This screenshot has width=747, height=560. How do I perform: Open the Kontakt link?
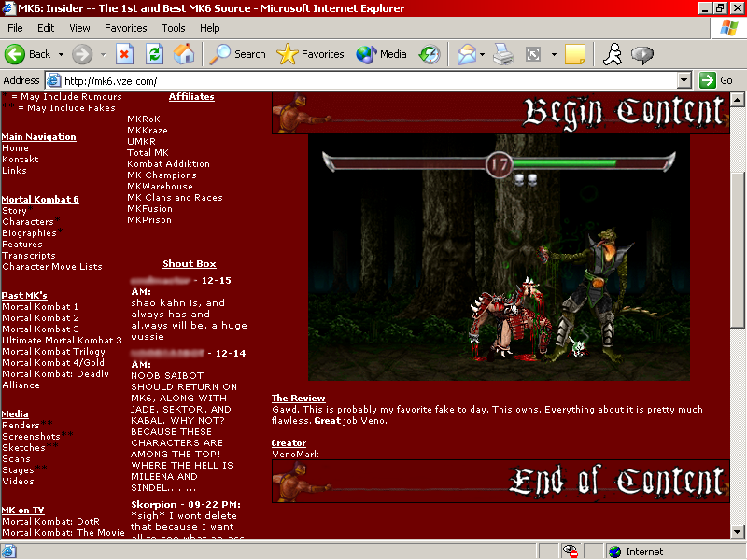pos(21,159)
